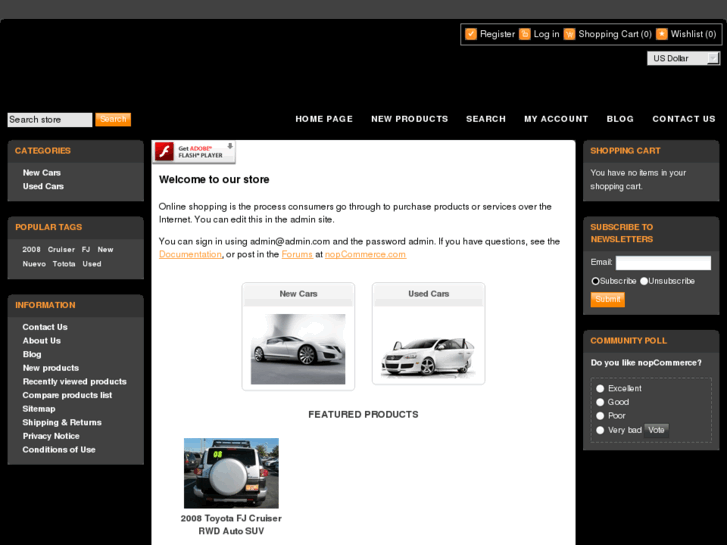727x545 pixels.
Task: Click the poll Vote button
Action: pyautogui.click(x=656, y=430)
